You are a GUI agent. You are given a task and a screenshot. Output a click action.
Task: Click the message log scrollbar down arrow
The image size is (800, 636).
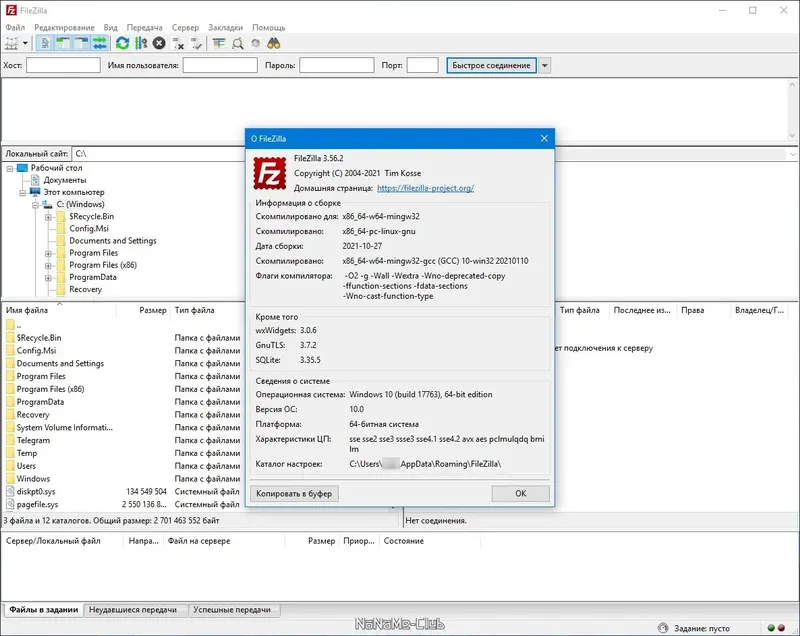point(792,136)
